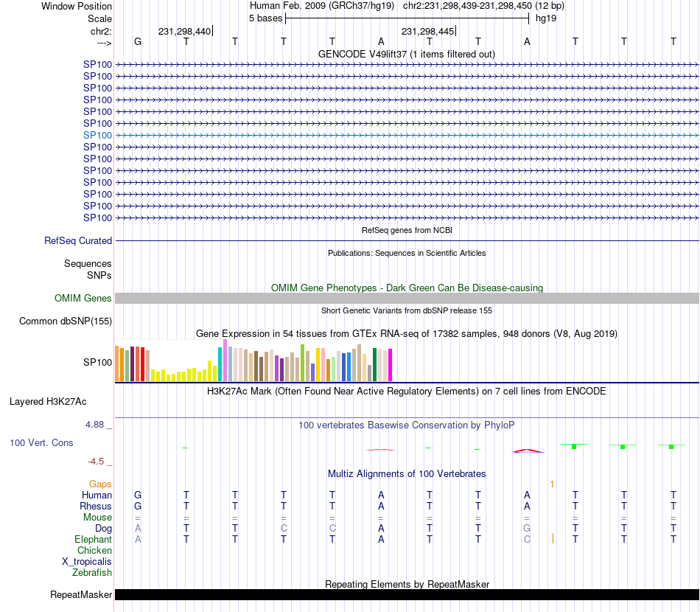Click the black RepeatMasker item bar
This screenshot has height=612, width=700.
(407, 594)
